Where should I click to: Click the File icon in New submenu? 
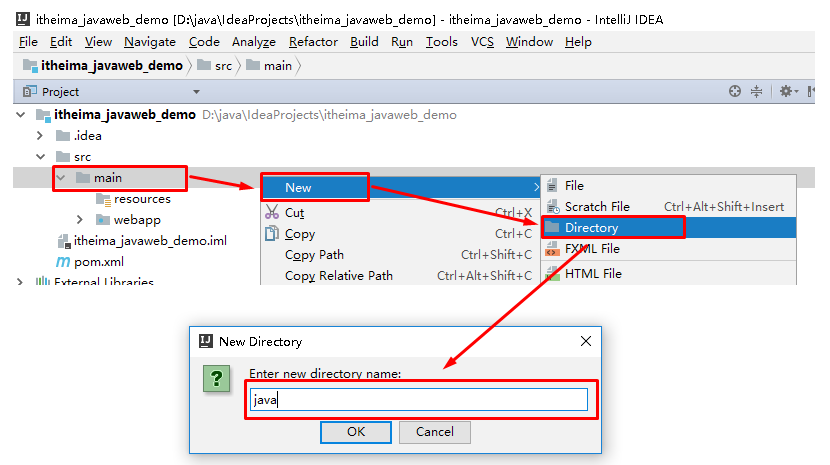click(x=552, y=185)
